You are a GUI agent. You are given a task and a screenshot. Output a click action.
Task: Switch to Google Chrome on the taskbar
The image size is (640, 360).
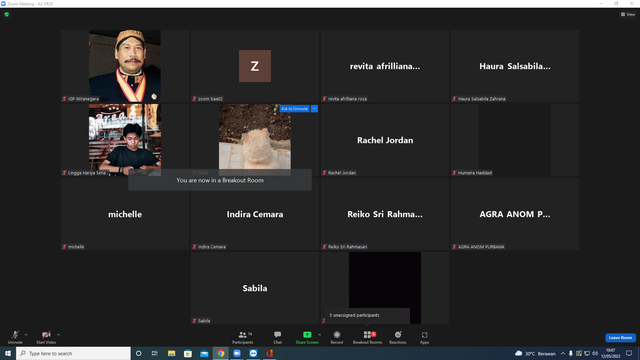pos(220,353)
